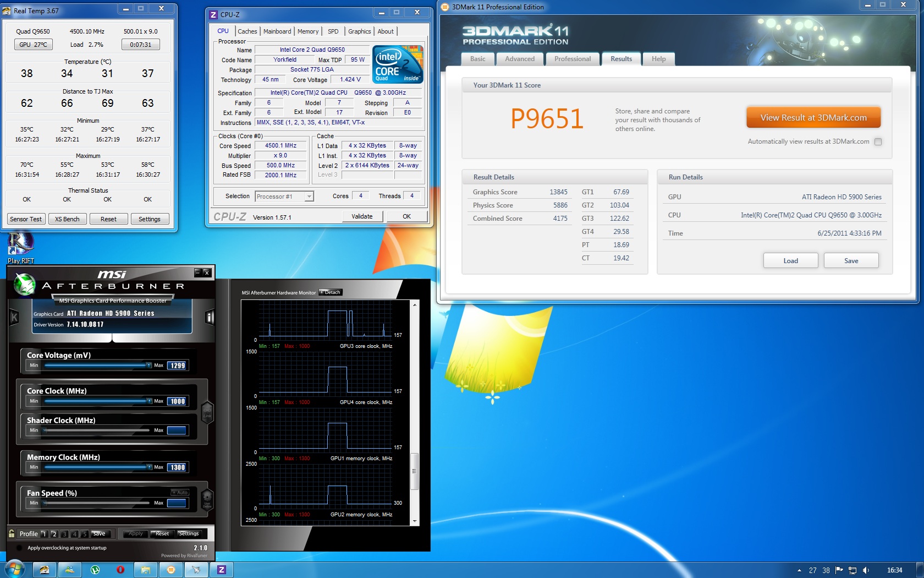This screenshot has height=578, width=924.
Task: Click the volume speaker tray icon
Action: (x=866, y=570)
